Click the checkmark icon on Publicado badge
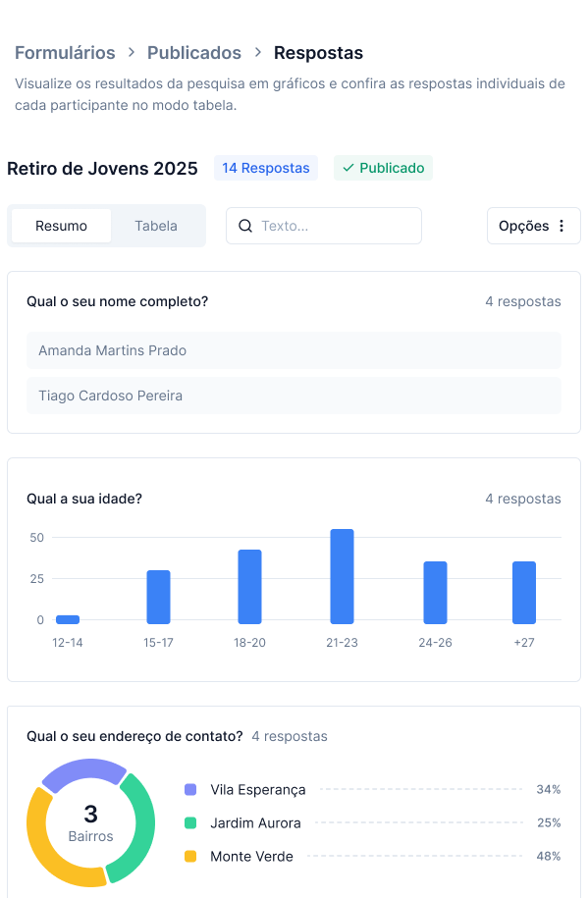588x898 pixels. tap(347, 168)
